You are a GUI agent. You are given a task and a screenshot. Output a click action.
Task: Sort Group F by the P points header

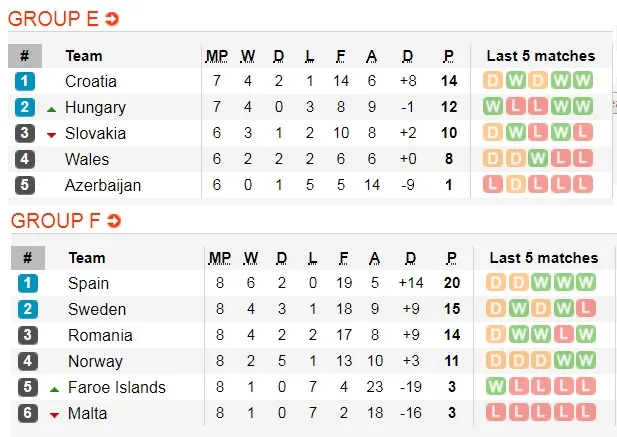pos(449,258)
